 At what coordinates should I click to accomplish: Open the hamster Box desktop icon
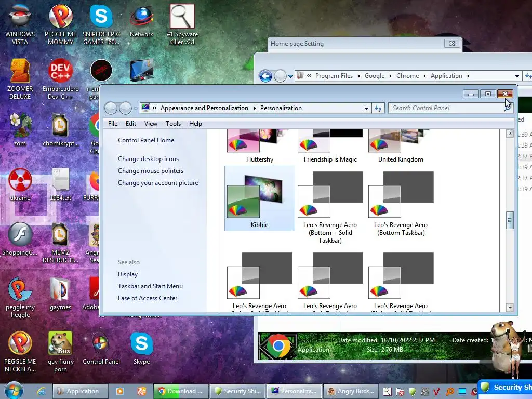click(60, 352)
